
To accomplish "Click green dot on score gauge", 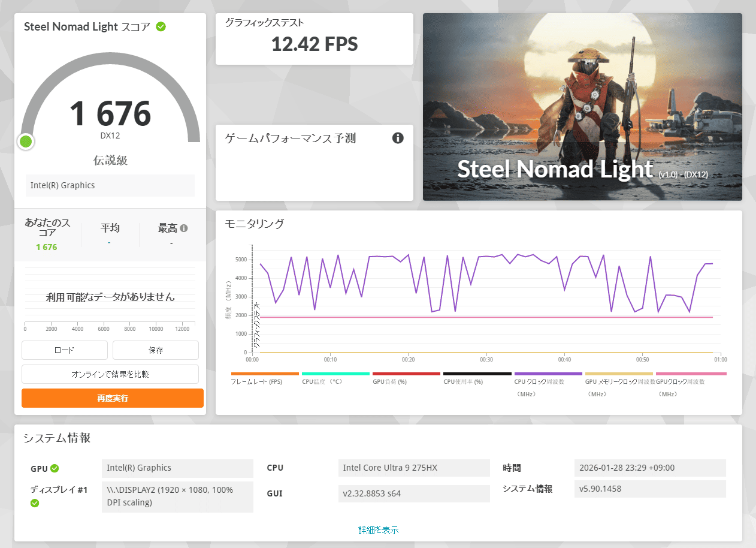I will click(26, 141).
